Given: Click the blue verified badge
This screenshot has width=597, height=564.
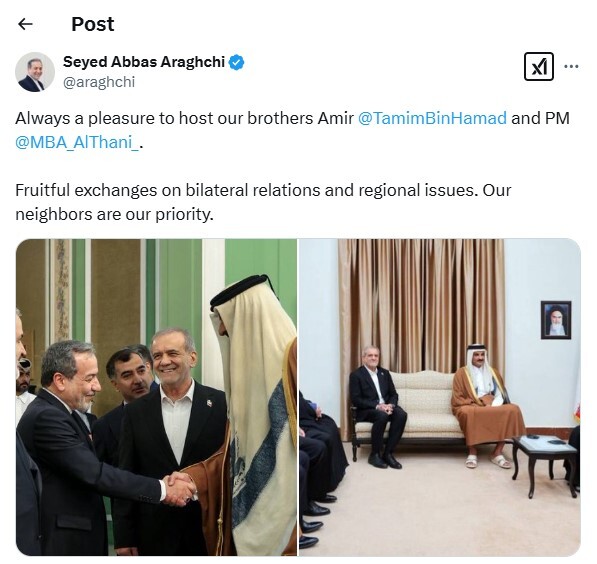Looking at the screenshot, I should 236,62.
